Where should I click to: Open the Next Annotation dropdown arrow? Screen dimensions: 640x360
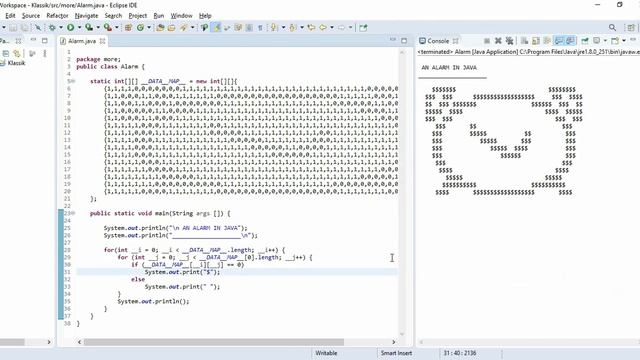(283, 27)
